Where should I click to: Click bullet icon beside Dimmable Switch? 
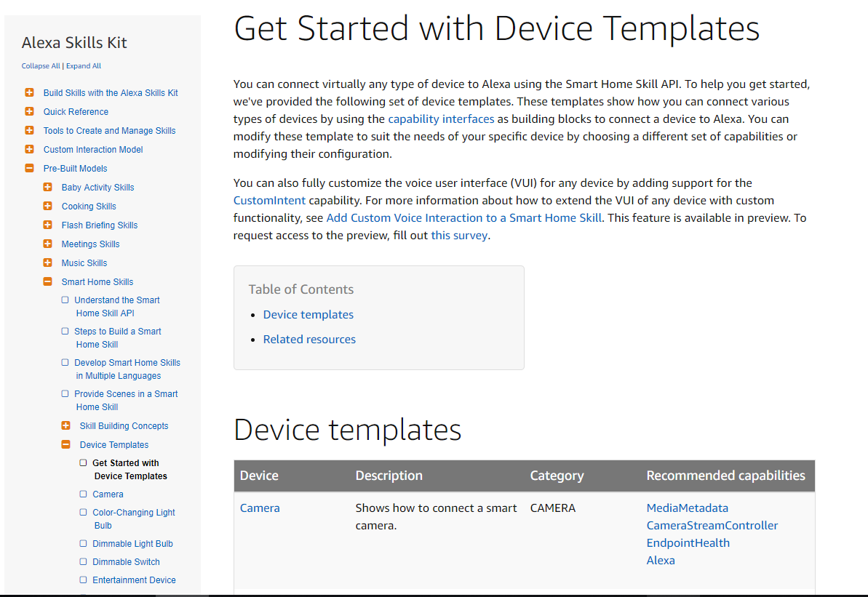pos(83,561)
